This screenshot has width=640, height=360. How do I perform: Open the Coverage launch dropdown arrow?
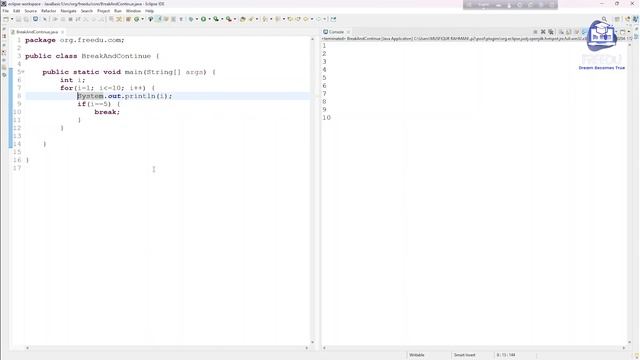[x=222, y=19]
